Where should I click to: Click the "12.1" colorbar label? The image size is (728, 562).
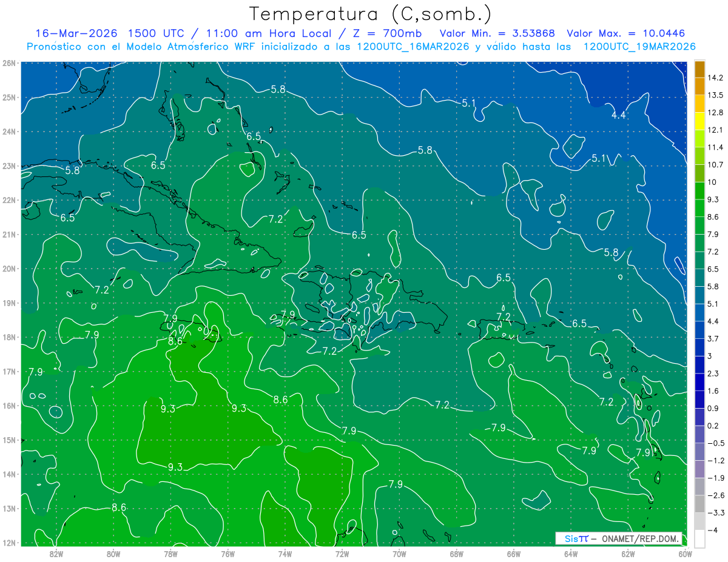(x=715, y=130)
